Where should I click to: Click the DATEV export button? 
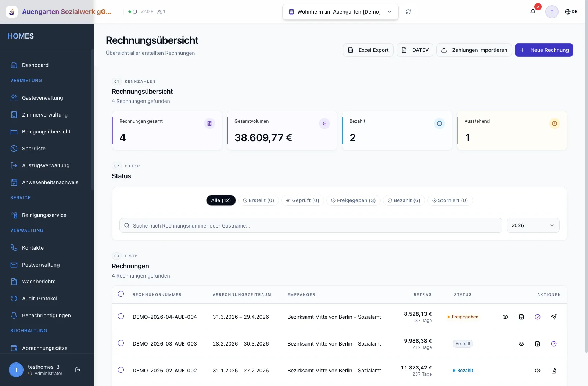[x=415, y=50]
